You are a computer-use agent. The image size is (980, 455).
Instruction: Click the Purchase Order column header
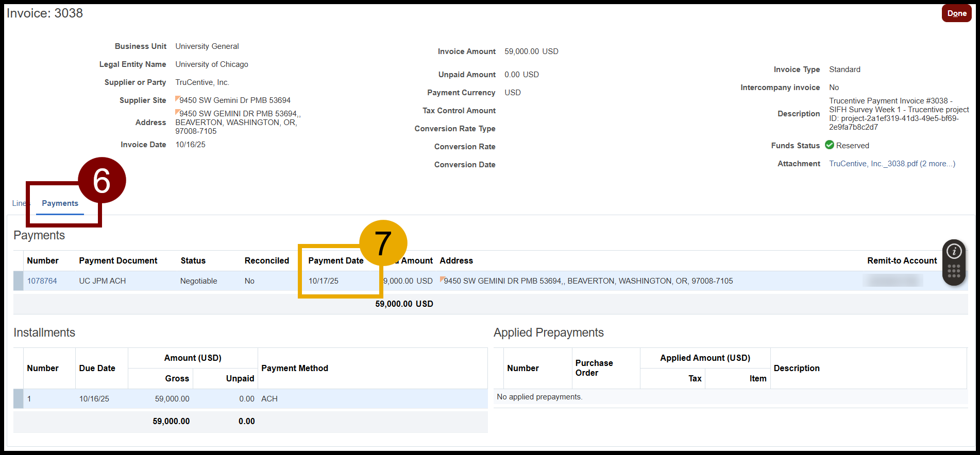tap(594, 368)
